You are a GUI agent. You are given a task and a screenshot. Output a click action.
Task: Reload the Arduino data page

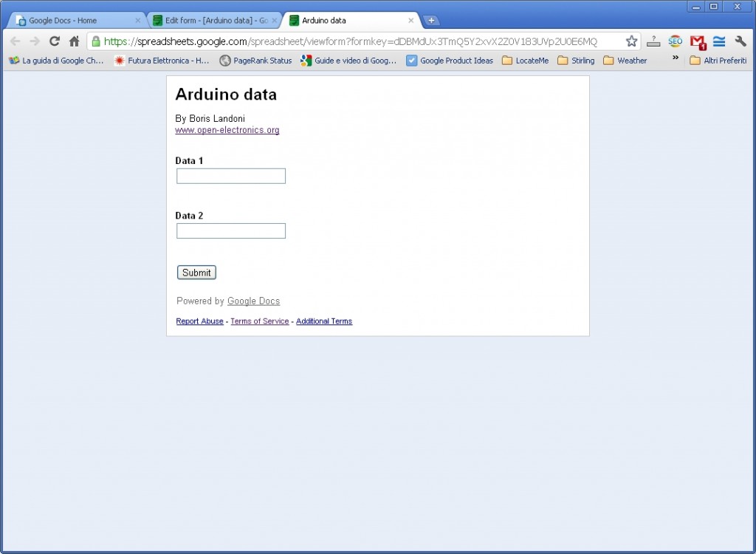(x=53, y=42)
